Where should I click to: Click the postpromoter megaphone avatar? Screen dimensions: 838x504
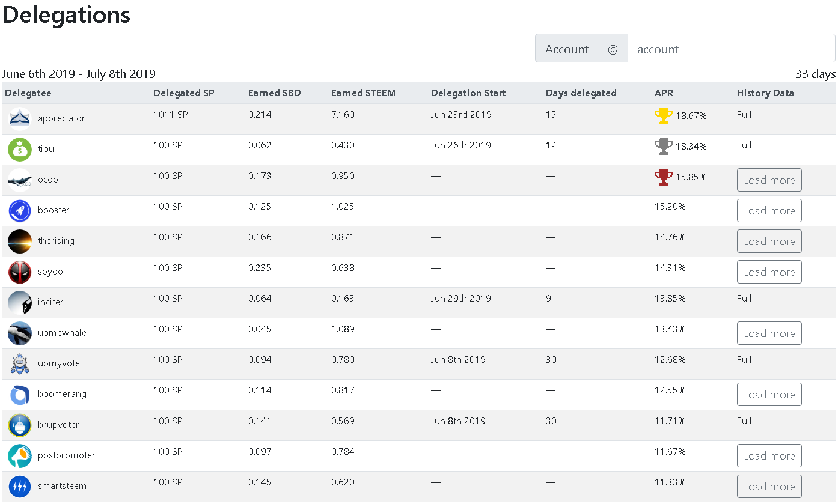click(x=20, y=456)
